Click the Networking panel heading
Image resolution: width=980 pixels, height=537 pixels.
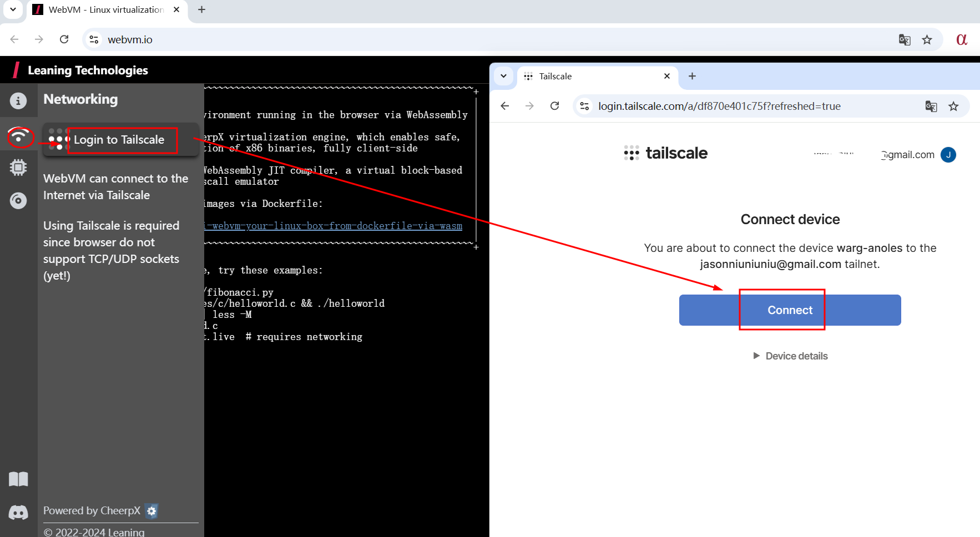click(80, 99)
